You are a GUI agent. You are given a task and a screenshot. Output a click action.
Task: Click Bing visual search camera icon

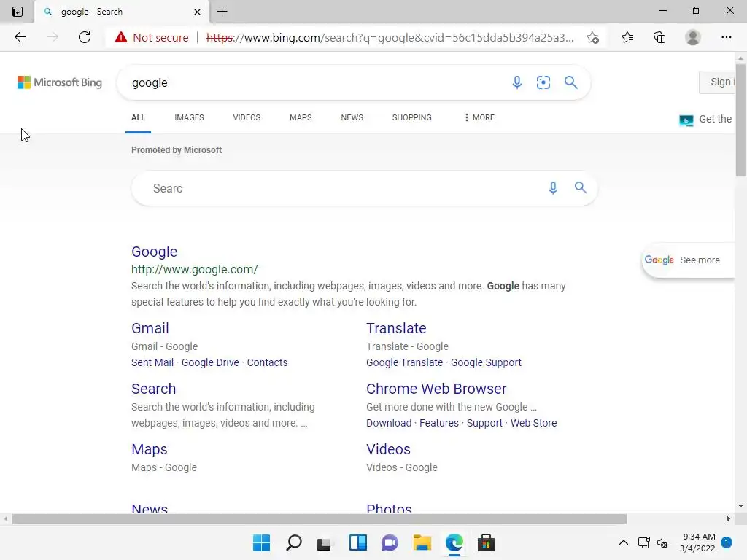click(x=543, y=82)
